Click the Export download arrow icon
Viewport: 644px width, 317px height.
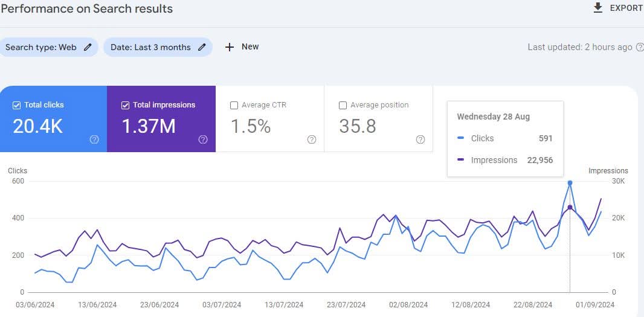pyautogui.click(x=598, y=8)
